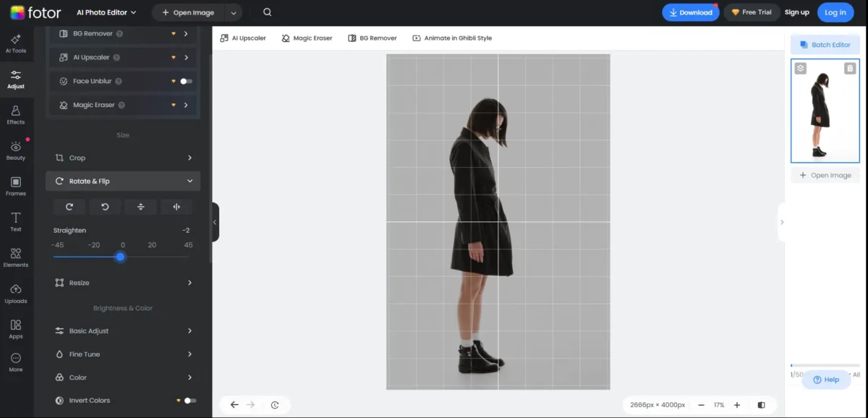Click the Free Trial button
This screenshot has width=868, height=418.
coord(752,12)
